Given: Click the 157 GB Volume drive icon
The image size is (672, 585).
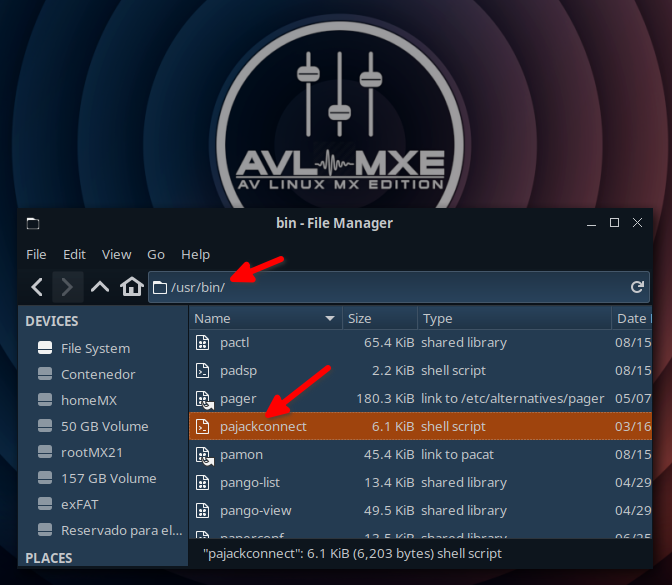Looking at the screenshot, I should tap(45, 478).
